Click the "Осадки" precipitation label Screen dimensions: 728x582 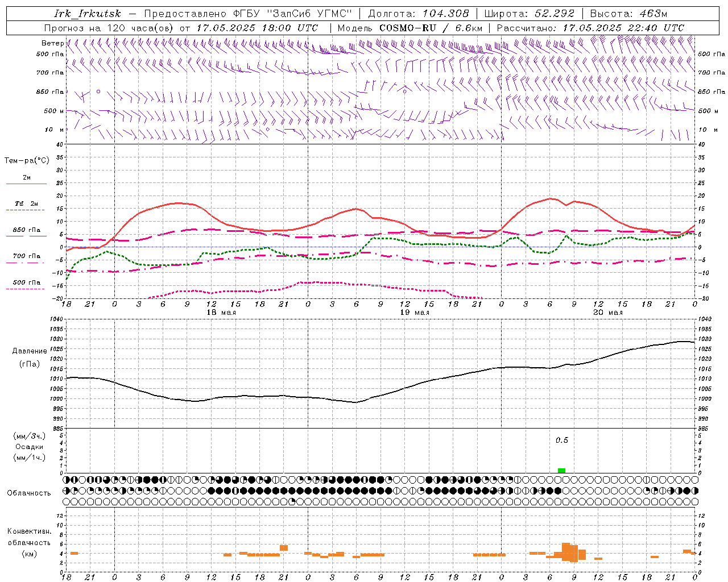[30, 447]
